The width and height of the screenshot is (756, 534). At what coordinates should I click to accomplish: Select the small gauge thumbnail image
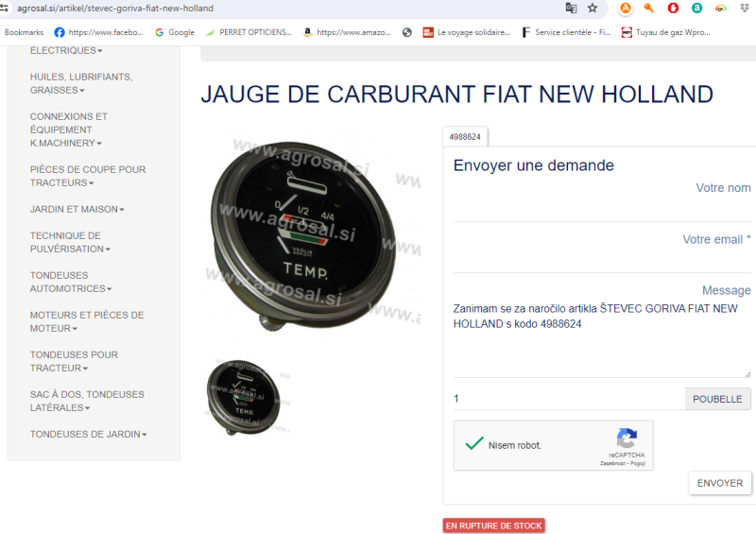pyautogui.click(x=247, y=397)
